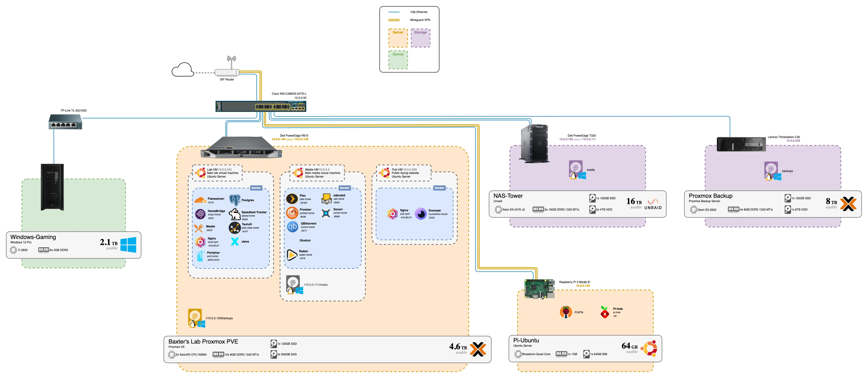Click the Pi-hole raspberry icon
868x378 pixels.
coord(605,312)
